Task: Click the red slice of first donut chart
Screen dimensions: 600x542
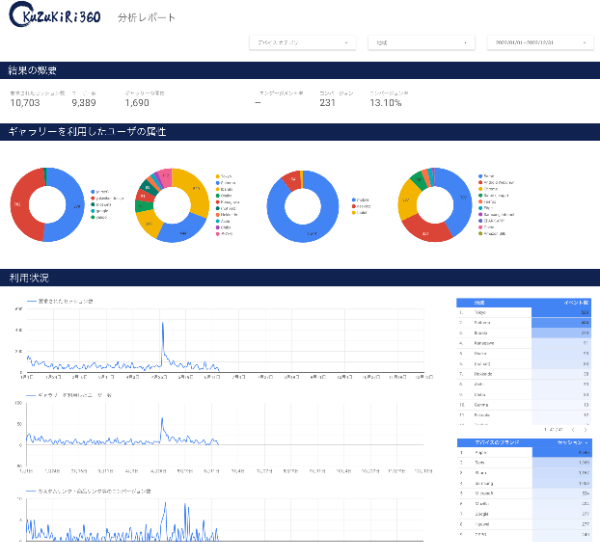Action: [x=22, y=205]
